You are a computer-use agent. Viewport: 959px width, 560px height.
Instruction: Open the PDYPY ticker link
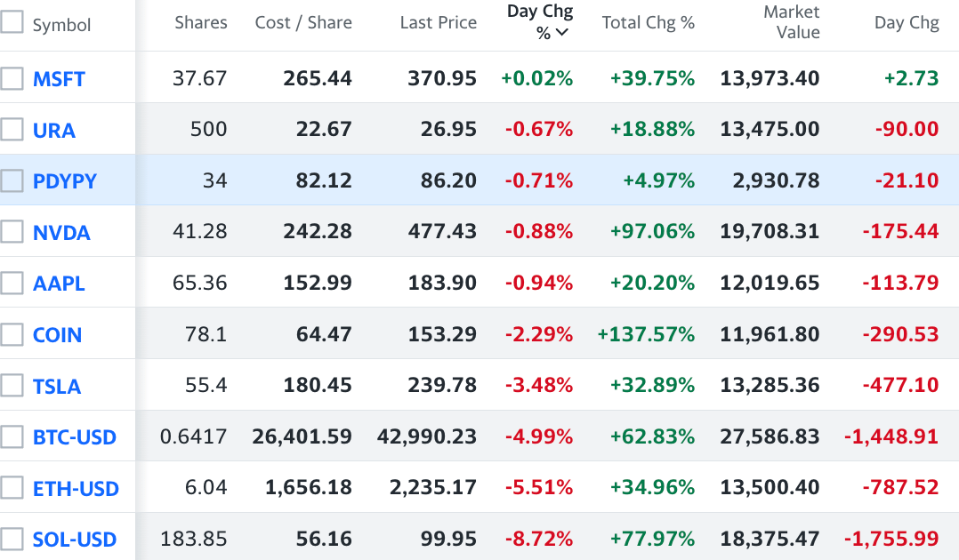tap(64, 181)
